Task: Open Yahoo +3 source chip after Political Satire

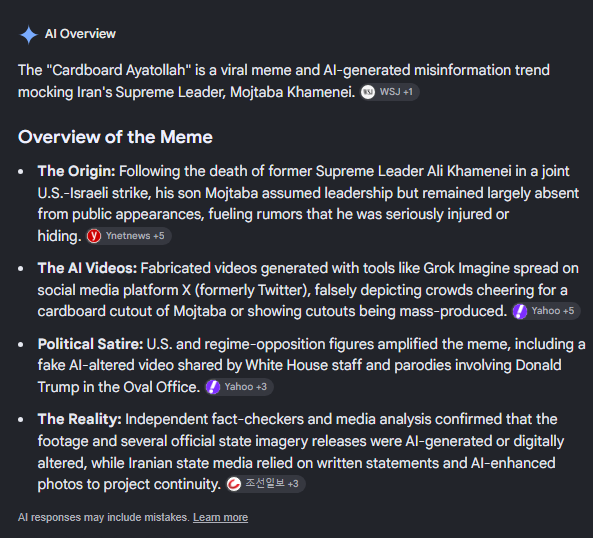Action: pyautogui.click(x=239, y=387)
